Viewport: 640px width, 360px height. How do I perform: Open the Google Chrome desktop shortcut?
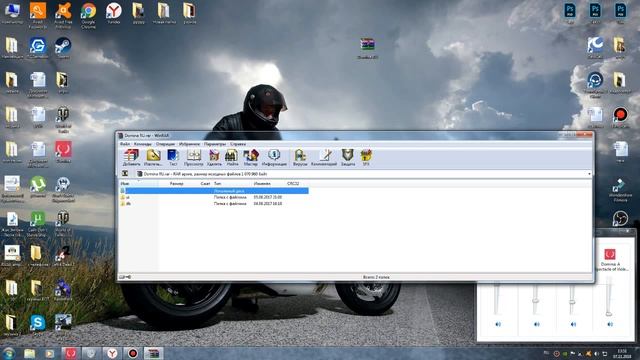click(88, 15)
